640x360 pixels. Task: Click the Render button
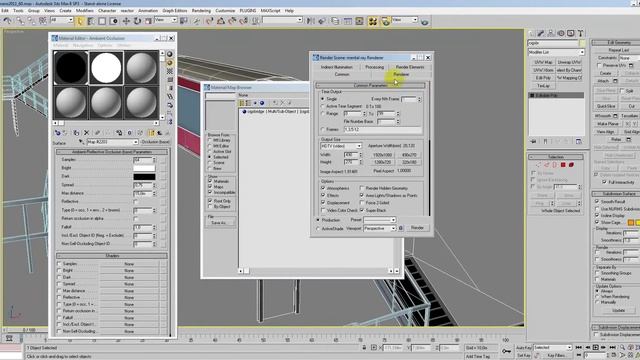tap(417, 228)
